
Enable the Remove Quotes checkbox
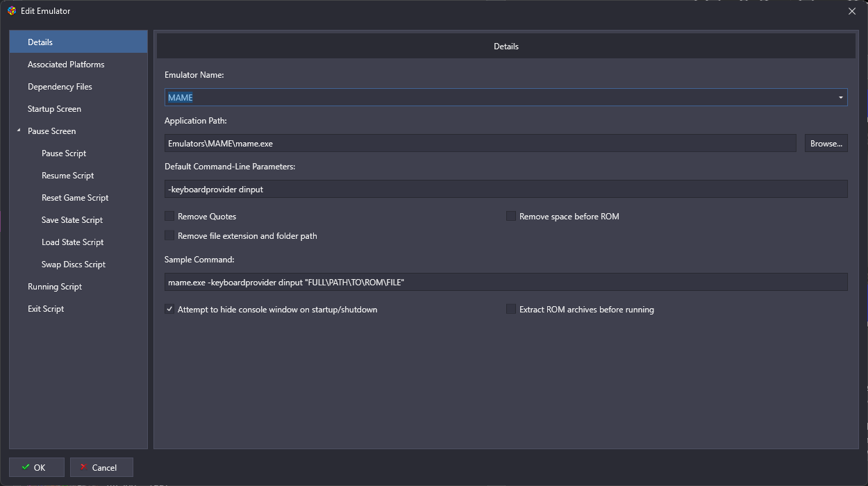click(x=169, y=216)
